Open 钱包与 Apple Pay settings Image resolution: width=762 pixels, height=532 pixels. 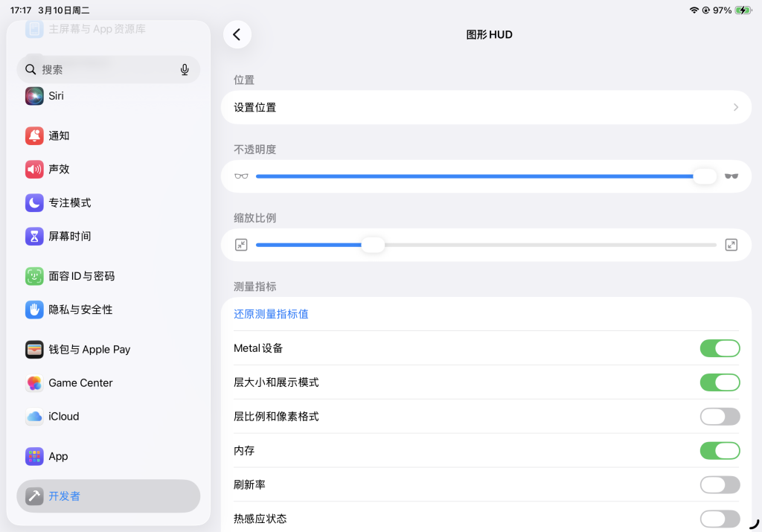(89, 350)
